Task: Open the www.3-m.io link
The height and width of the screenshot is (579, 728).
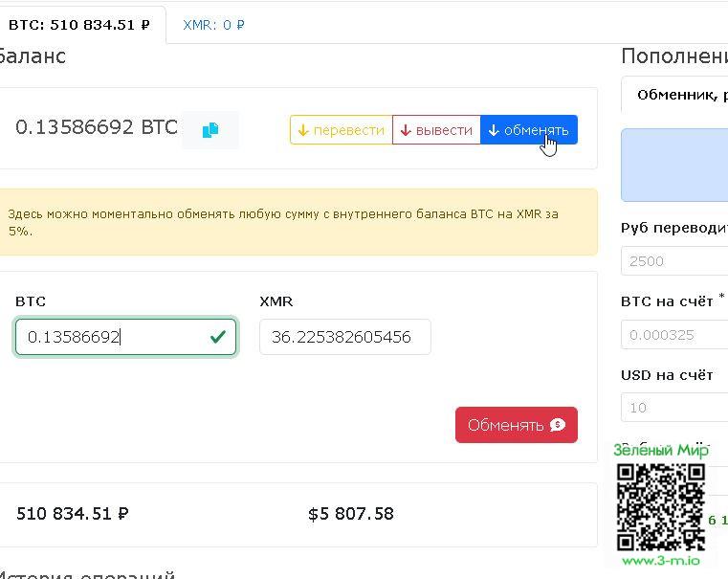Action: (x=660, y=561)
